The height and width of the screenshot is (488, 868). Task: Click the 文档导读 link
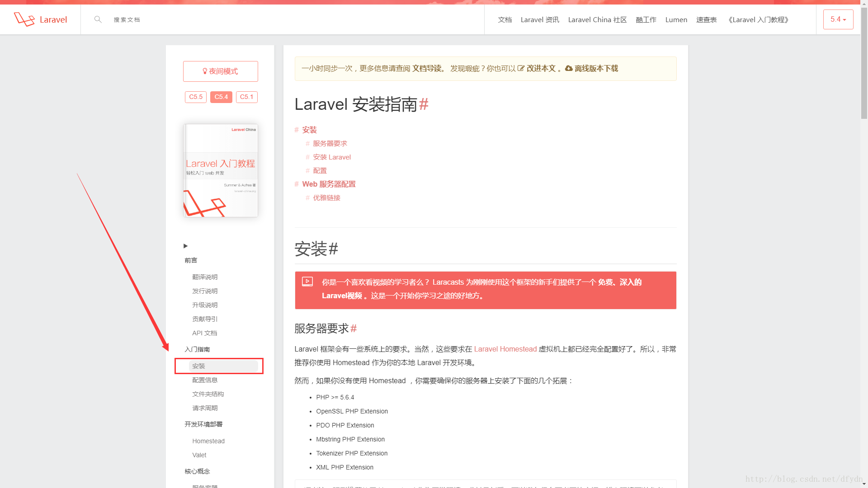coord(426,69)
